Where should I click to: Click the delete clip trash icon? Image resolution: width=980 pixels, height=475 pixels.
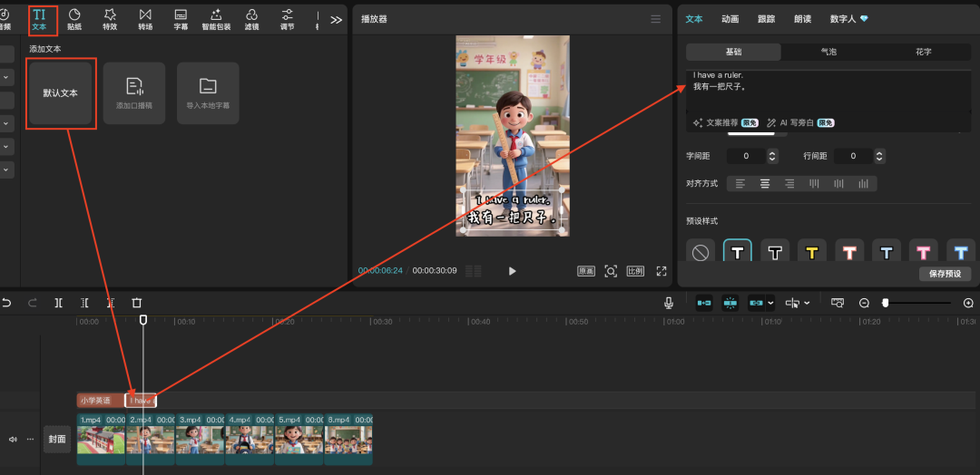point(137,303)
